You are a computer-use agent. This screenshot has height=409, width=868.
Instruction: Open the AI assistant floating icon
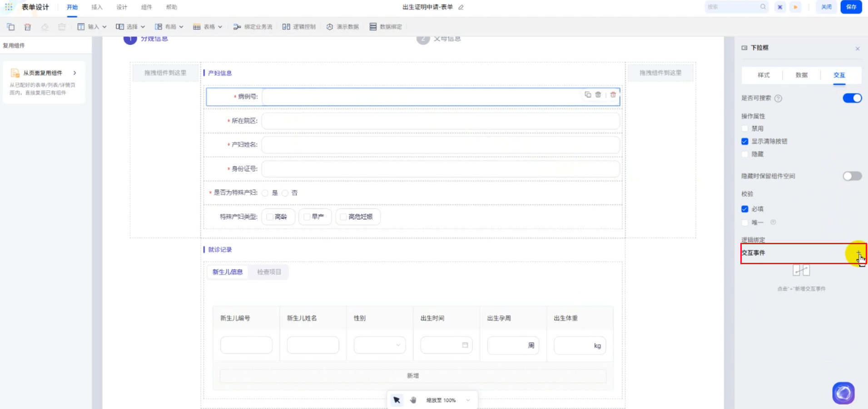coord(843,393)
